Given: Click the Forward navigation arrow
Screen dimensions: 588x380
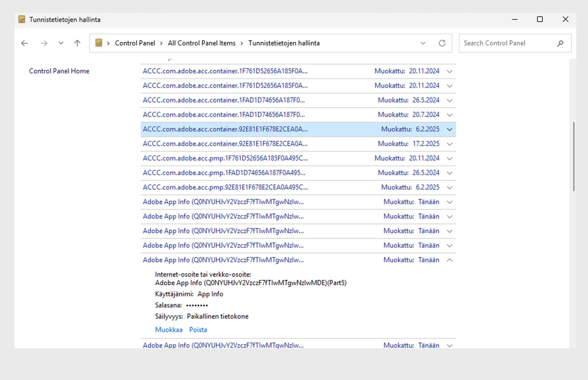Looking at the screenshot, I should (x=44, y=43).
